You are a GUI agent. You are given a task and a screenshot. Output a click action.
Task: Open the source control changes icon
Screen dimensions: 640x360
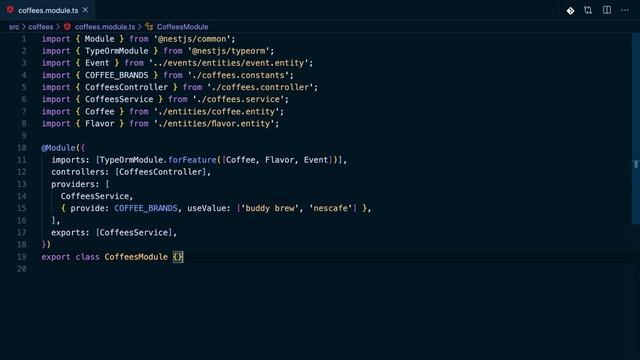[x=570, y=11]
